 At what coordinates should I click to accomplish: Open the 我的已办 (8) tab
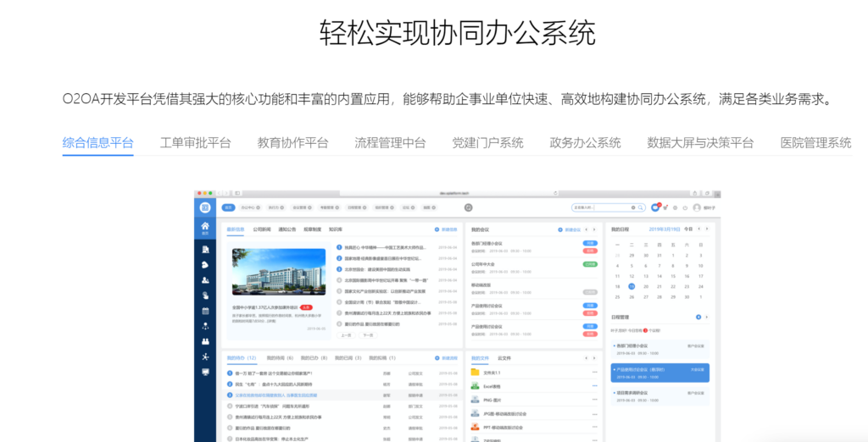pos(314,358)
